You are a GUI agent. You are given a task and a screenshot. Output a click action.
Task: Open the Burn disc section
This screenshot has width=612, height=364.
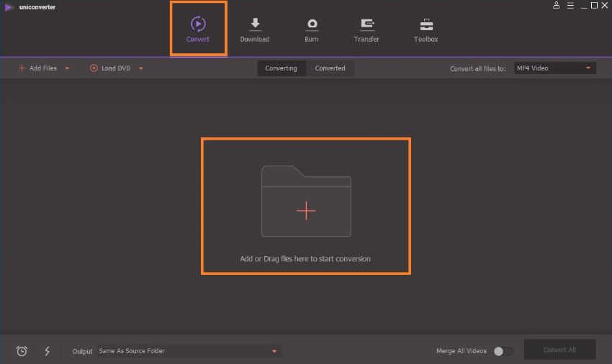point(312,30)
